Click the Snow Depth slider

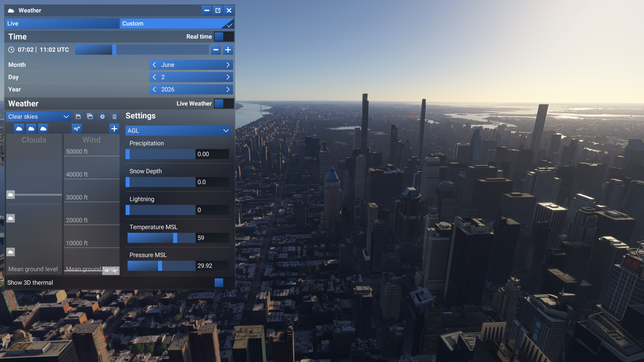pos(160,182)
